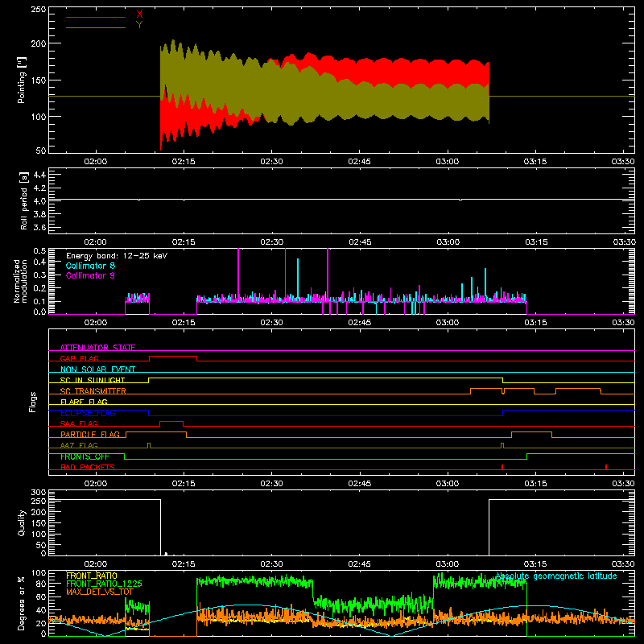Click 03:30 time label under the Pointing panel

click(x=623, y=162)
